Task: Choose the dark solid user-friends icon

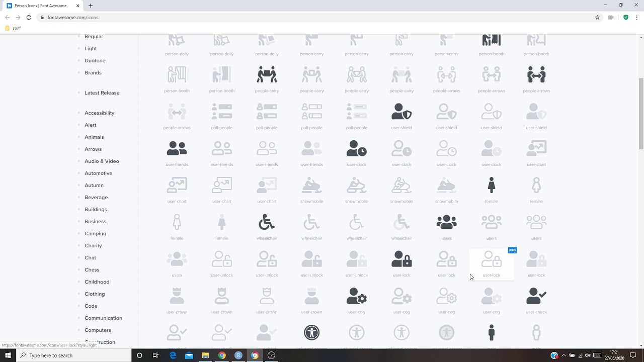Action: point(177,148)
